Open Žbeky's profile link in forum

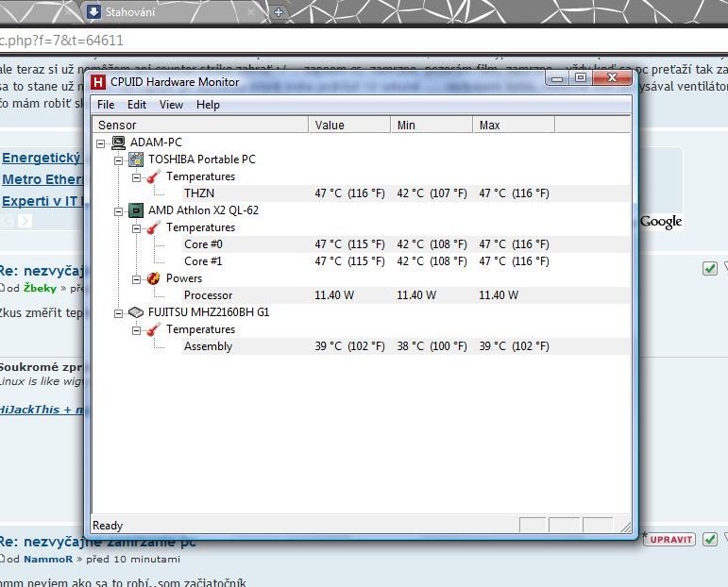coord(40,288)
